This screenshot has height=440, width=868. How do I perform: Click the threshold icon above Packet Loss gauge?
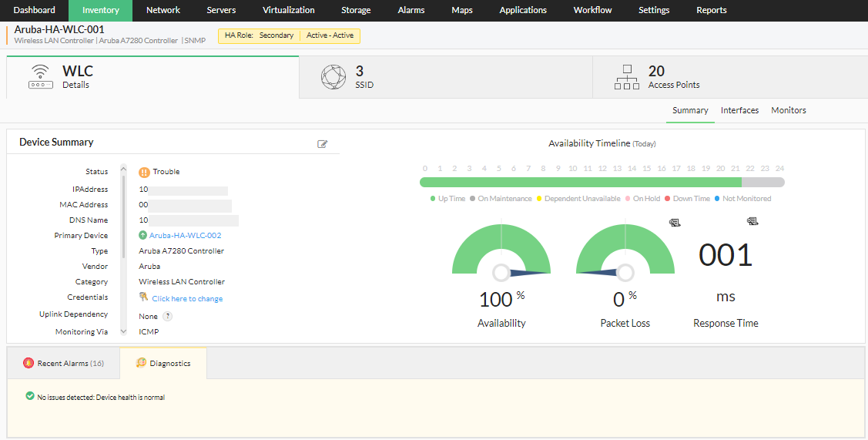(675, 223)
